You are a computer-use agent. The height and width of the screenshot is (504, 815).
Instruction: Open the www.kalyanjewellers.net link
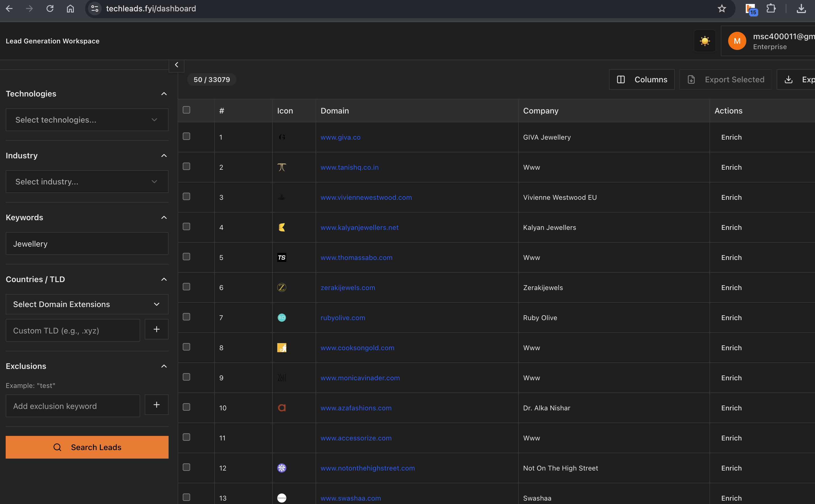pos(359,227)
